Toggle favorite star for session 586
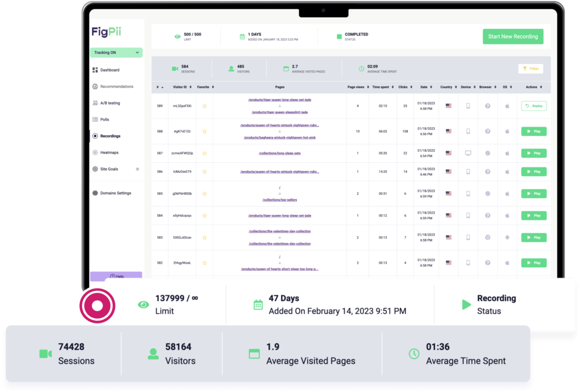The image size is (580, 392). (x=204, y=172)
